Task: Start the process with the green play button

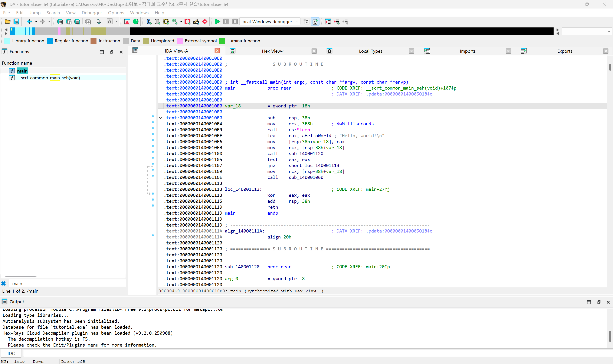Action: point(217,21)
